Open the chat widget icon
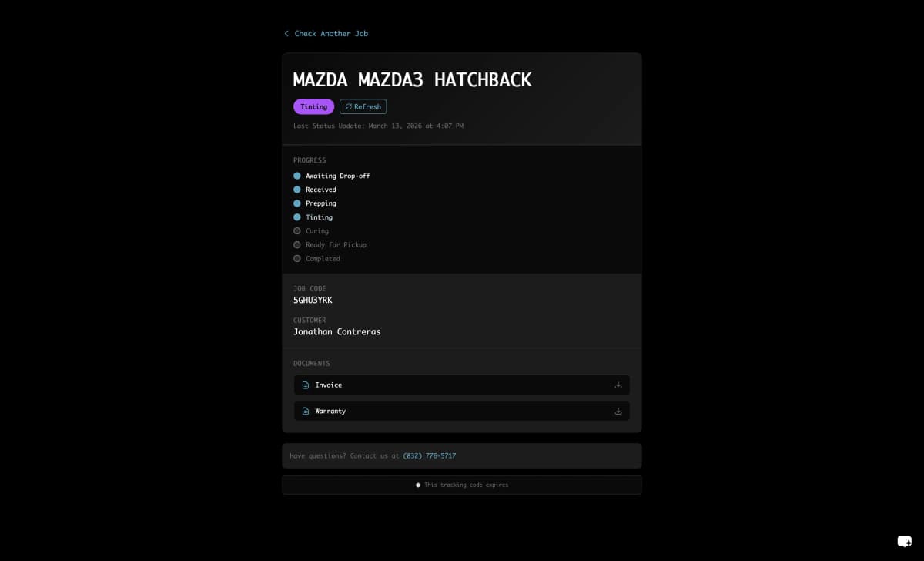 pyautogui.click(x=905, y=541)
